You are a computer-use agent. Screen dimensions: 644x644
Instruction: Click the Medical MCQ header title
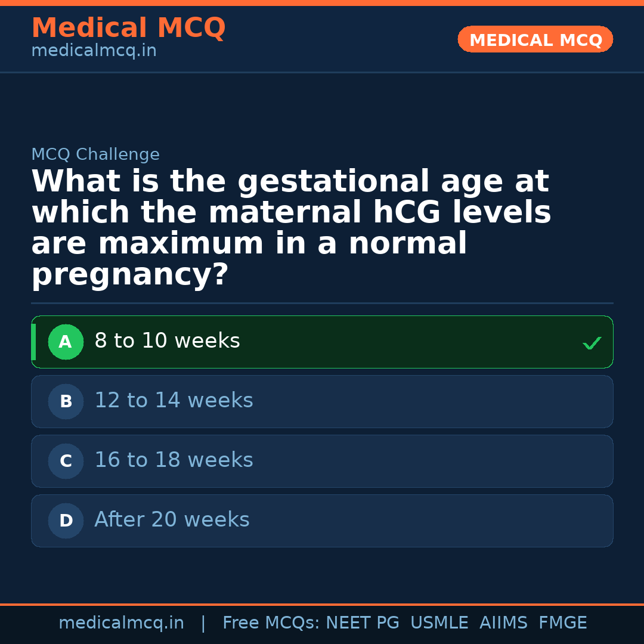tap(128, 28)
